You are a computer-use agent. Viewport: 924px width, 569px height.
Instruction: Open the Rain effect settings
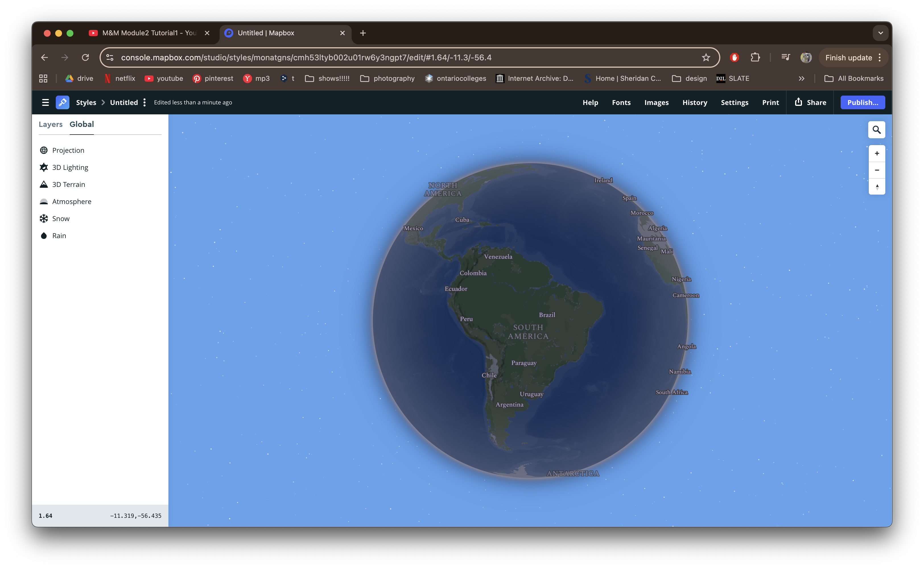[x=59, y=236]
